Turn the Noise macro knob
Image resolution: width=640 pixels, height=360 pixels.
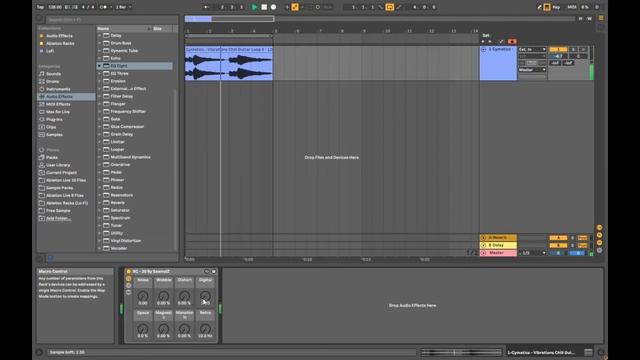[143, 296]
